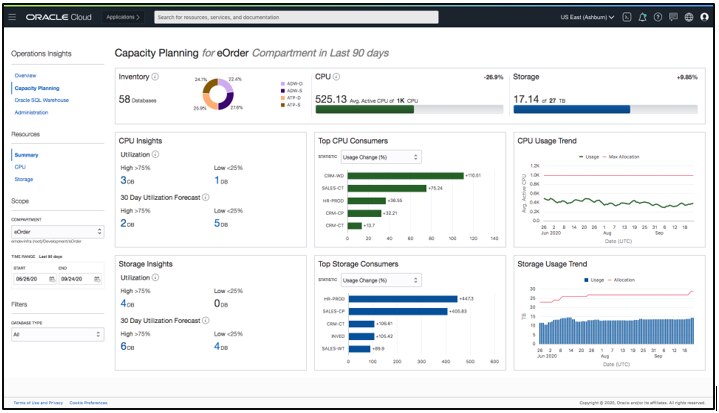Viewport: 719px width, 413px height.
Task: Open the Compartment eOrder dropdown
Action: point(56,229)
